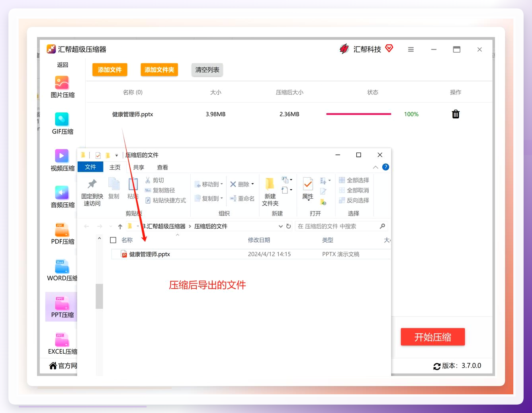The image size is (532, 413).
Task: Refresh the Explorer address bar
Action: tap(289, 226)
